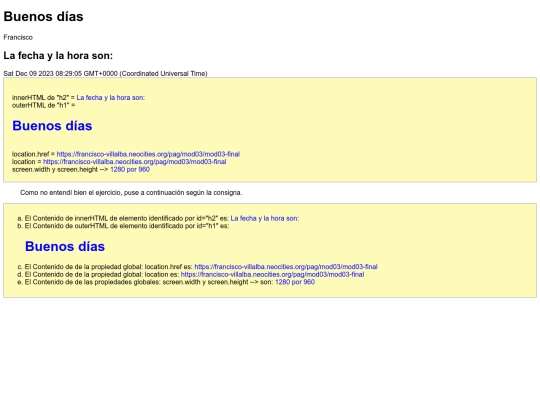Click the name 'Francisco'
The width and height of the screenshot is (540, 405).
click(18, 37)
